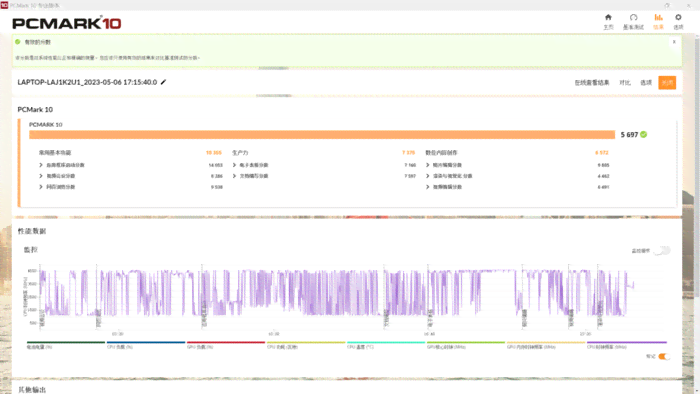Select CPU power (W) yellow legend series
The width and height of the screenshot is (700, 394).
[x=306, y=345]
